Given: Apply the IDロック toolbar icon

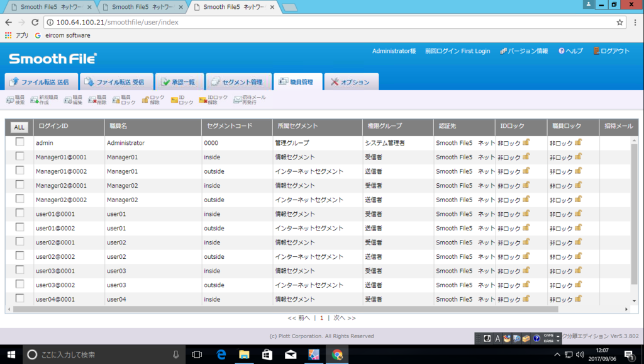Looking at the screenshot, I should click(182, 100).
